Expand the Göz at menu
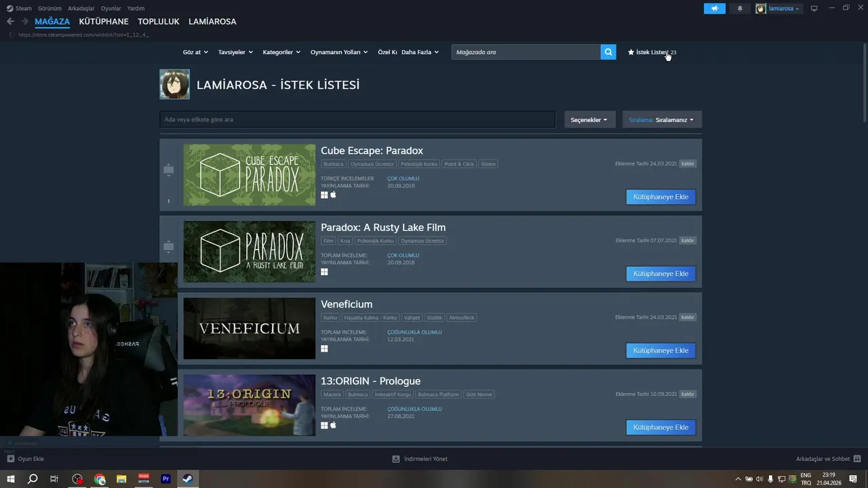The image size is (868, 488). 195,52
